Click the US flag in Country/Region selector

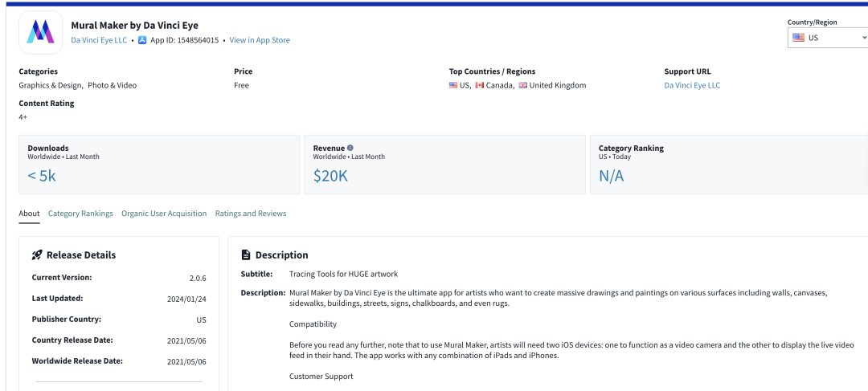pos(798,38)
